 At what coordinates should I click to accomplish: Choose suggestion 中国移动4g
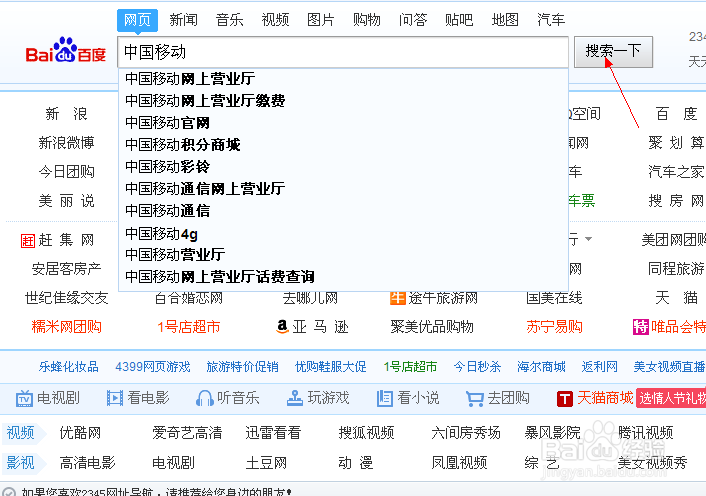[343, 234]
